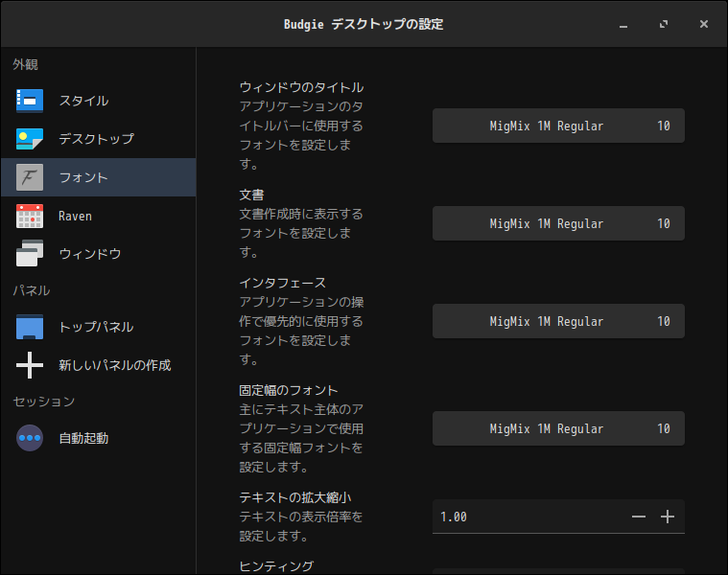Click the フォント 'F' icon

[x=30, y=177]
